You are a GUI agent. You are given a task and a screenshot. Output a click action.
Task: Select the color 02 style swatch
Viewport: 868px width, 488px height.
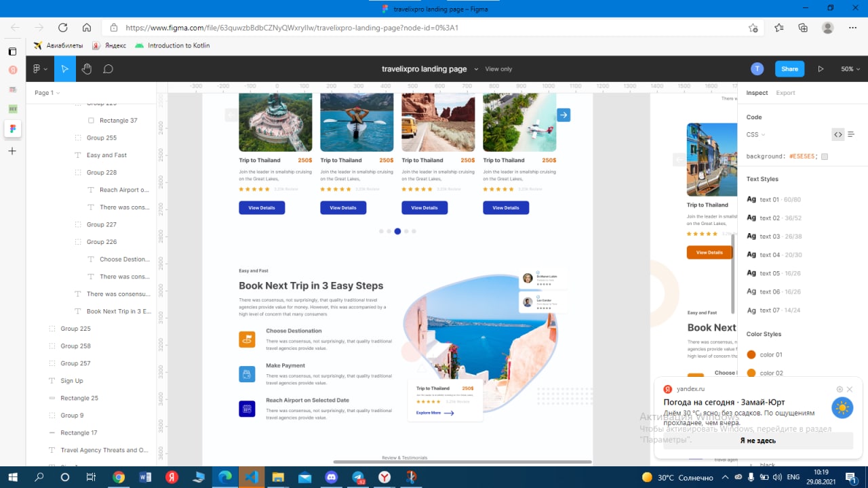(751, 373)
